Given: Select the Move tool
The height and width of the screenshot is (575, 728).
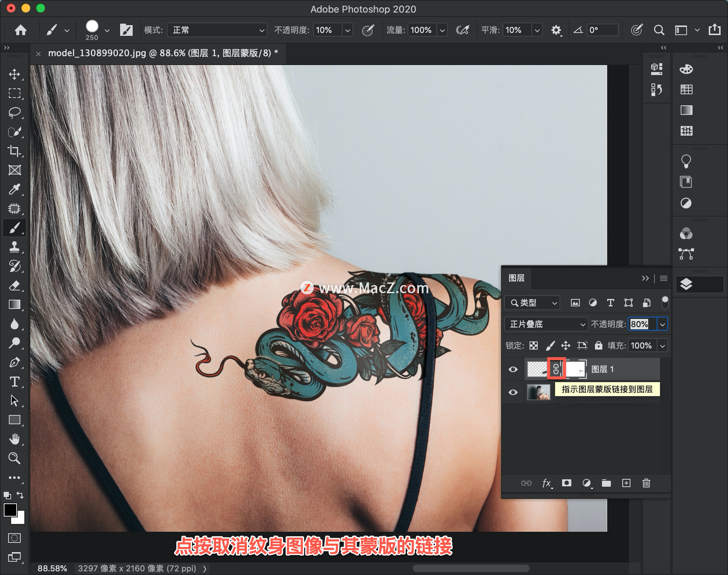Looking at the screenshot, I should tap(14, 74).
